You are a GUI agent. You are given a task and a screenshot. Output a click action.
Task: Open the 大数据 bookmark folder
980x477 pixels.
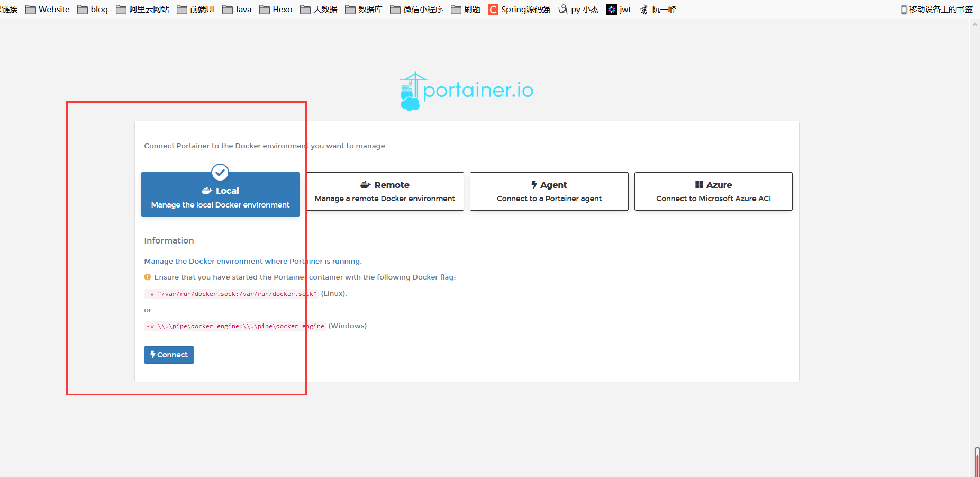tap(319, 10)
